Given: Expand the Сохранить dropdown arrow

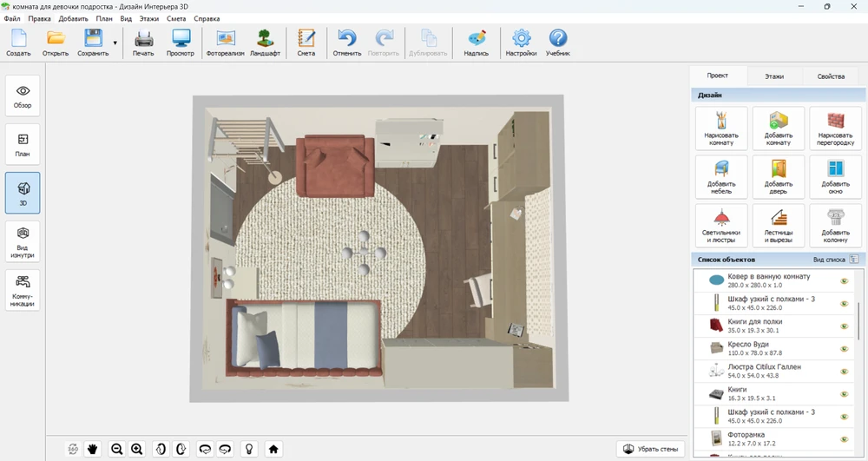Looking at the screenshot, I should 115,43.
